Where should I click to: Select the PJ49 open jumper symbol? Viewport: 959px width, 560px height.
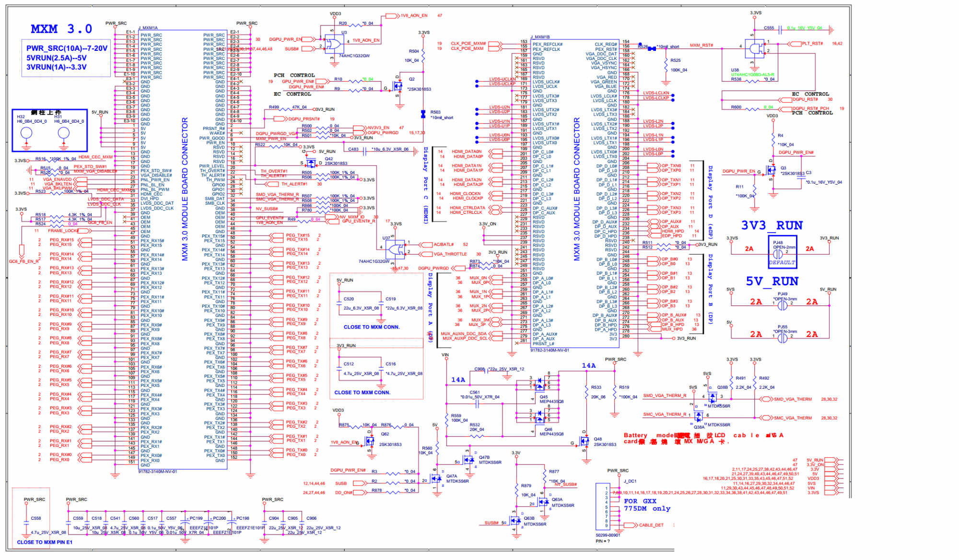(783, 305)
